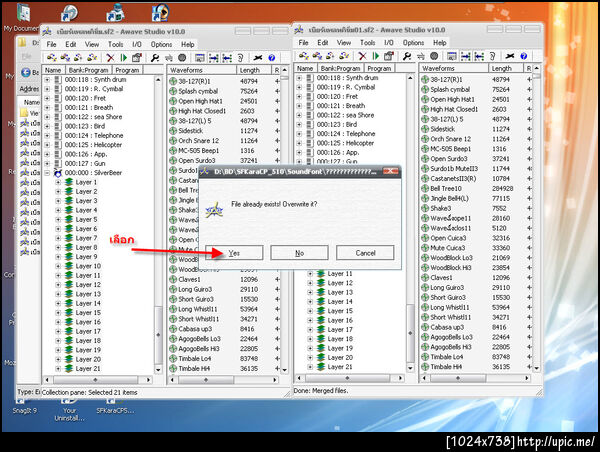The height and width of the screenshot is (452, 600).
Task: Expand Layer 15 in right window
Action: click(x=310, y=311)
